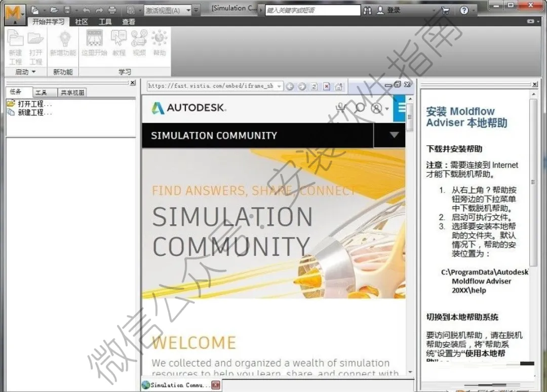Switch to the 查看 ribbon tab
547x392 pixels.
(128, 22)
